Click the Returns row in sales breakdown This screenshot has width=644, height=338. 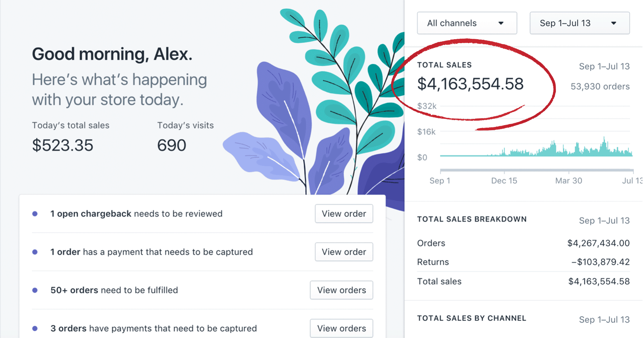[x=523, y=262]
